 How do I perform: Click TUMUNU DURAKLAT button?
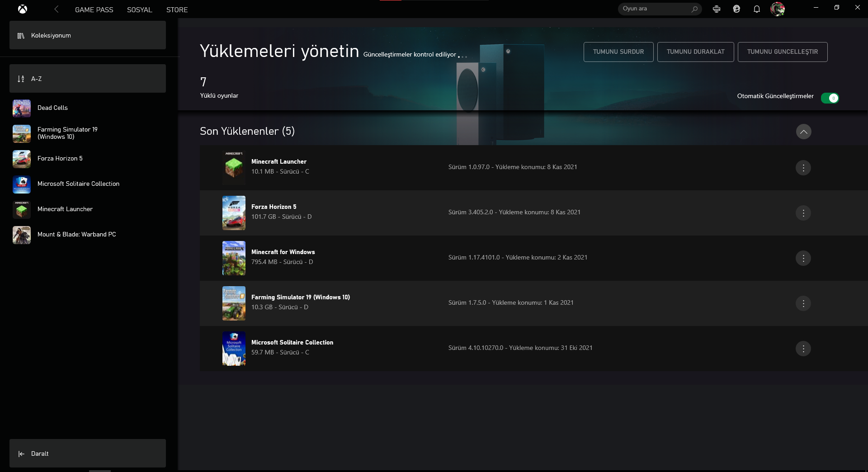(x=695, y=52)
